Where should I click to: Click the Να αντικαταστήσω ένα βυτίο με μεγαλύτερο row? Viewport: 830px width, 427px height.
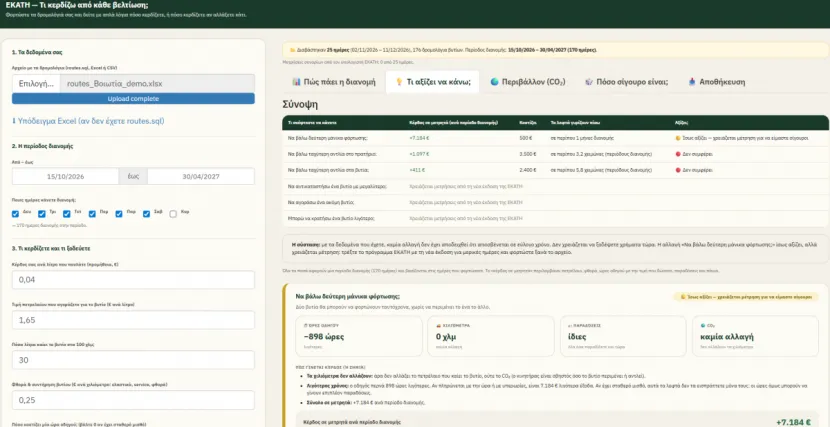555,187
